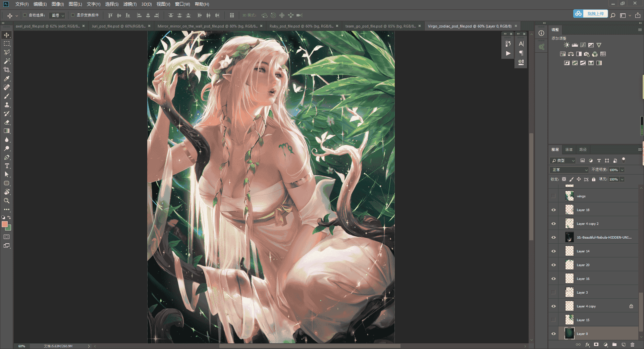Select the Magic Wand tool

(7, 61)
